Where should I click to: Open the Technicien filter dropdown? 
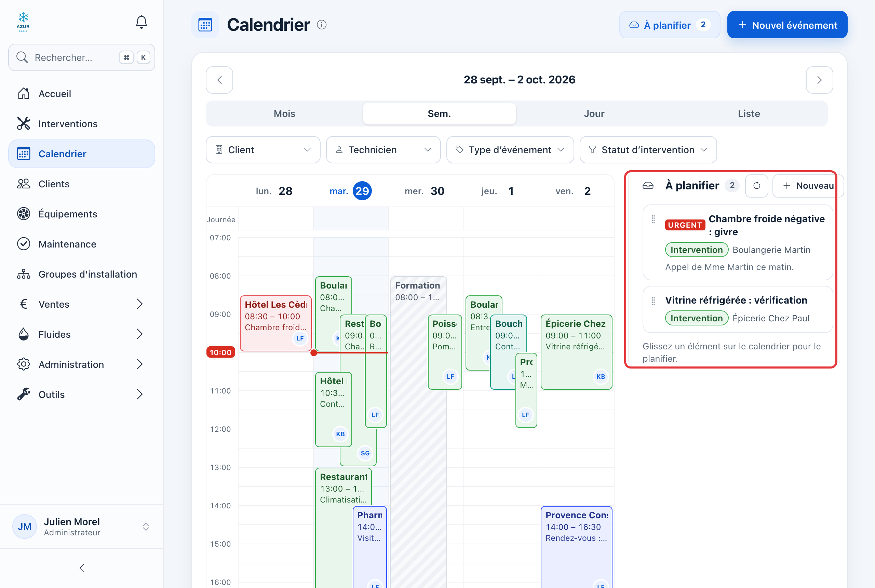pos(383,150)
